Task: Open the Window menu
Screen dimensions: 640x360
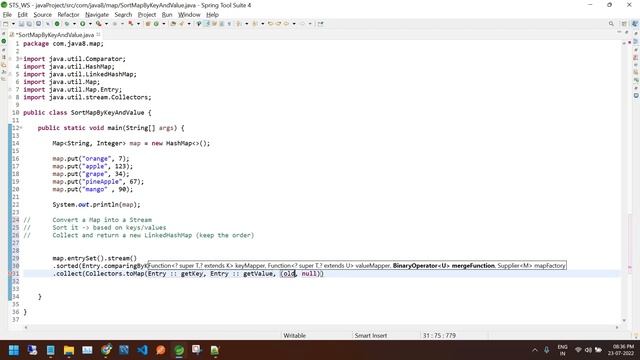Action: tap(189, 15)
